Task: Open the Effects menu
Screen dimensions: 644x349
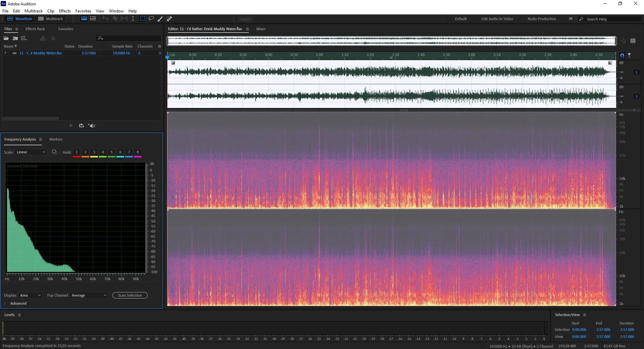Action: tap(65, 11)
